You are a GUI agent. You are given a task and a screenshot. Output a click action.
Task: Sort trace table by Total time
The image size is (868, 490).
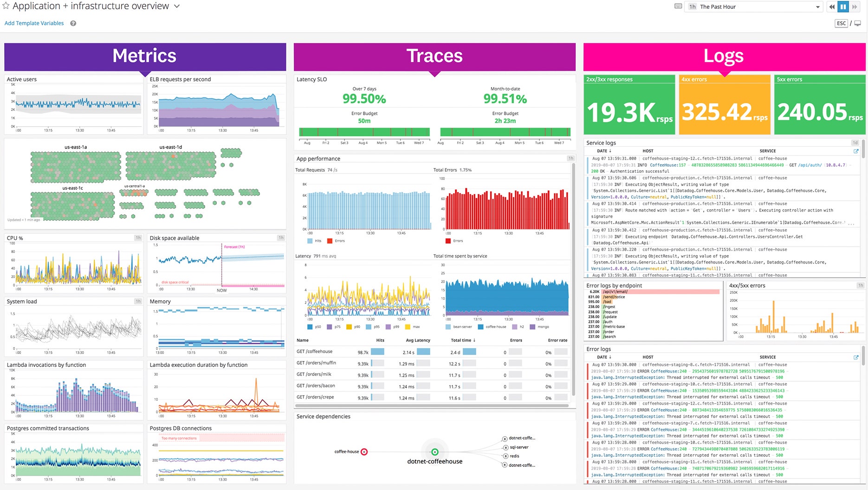[463, 340]
